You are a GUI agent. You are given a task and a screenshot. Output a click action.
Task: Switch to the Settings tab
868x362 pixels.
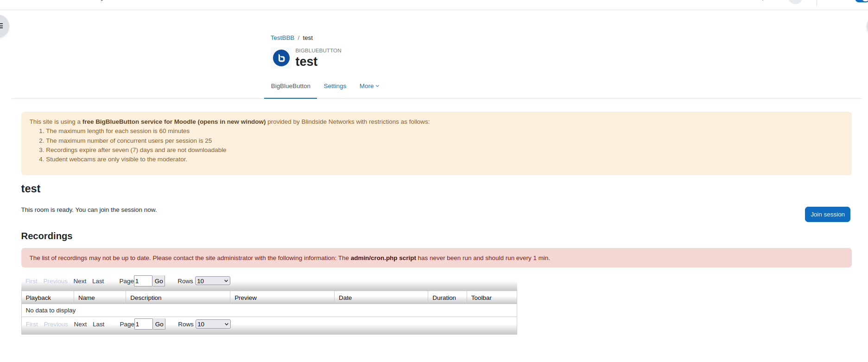tap(335, 86)
